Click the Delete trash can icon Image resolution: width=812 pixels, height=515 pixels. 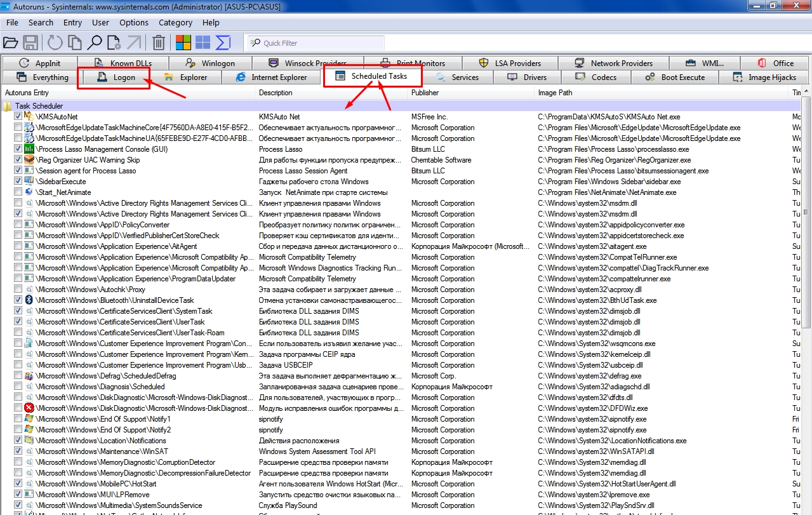coord(159,43)
